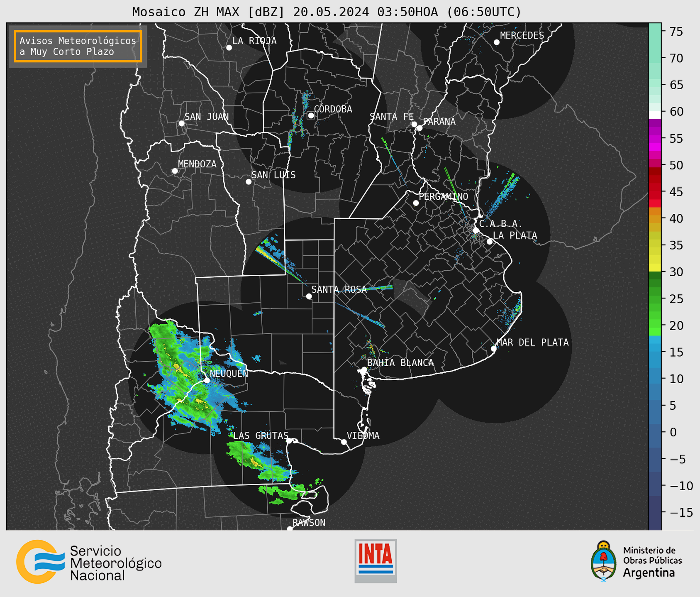Click the MENDOZA city marker dot
The width and height of the screenshot is (700, 597).
pos(175,171)
